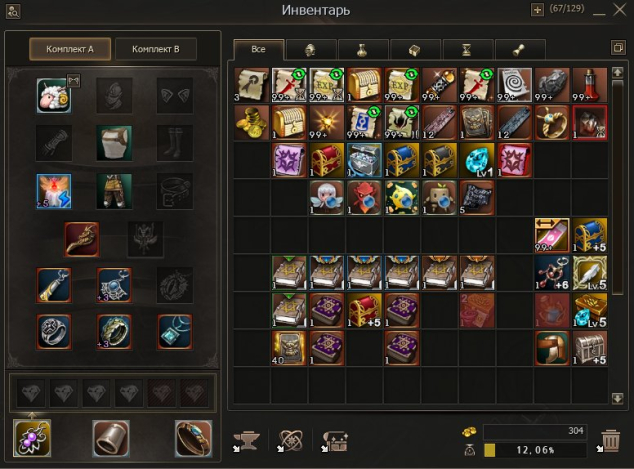The width and height of the screenshot is (634, 469).
Task: Open the helmet equipment filter tab
Action: 311,50
